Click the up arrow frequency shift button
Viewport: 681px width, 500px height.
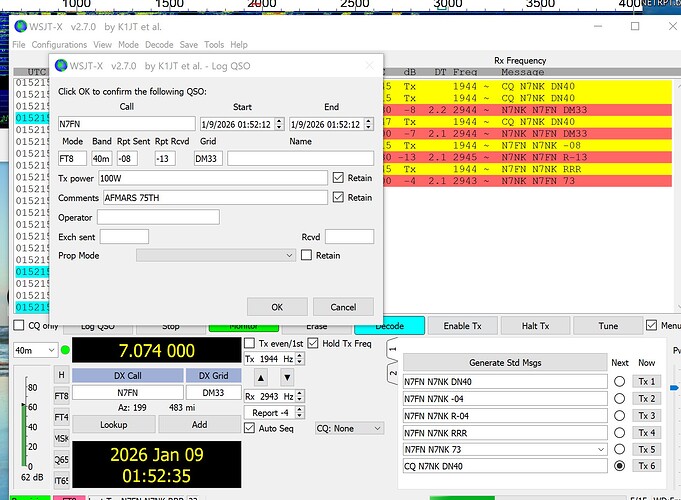[261, 377]
